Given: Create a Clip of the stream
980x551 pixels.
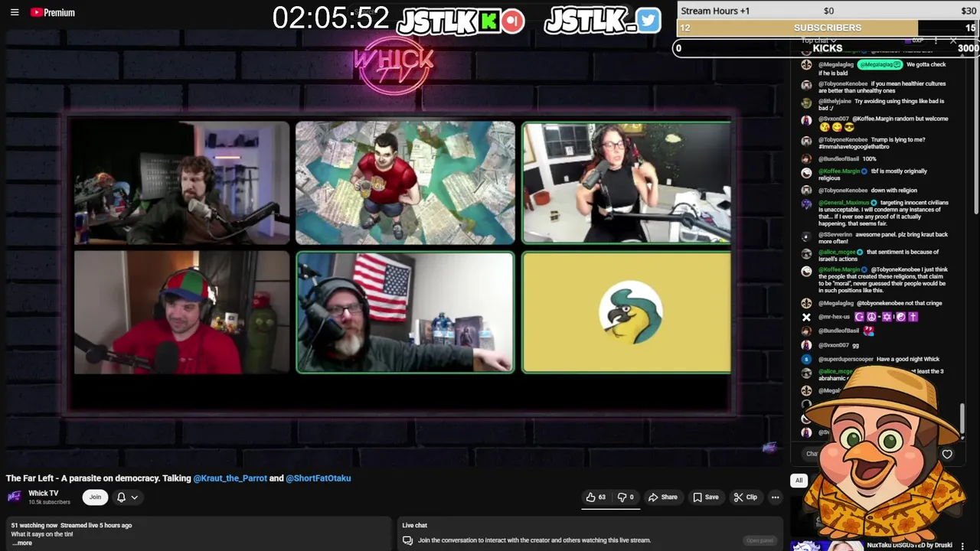Looking at the screenshot, I should point(745,497).
